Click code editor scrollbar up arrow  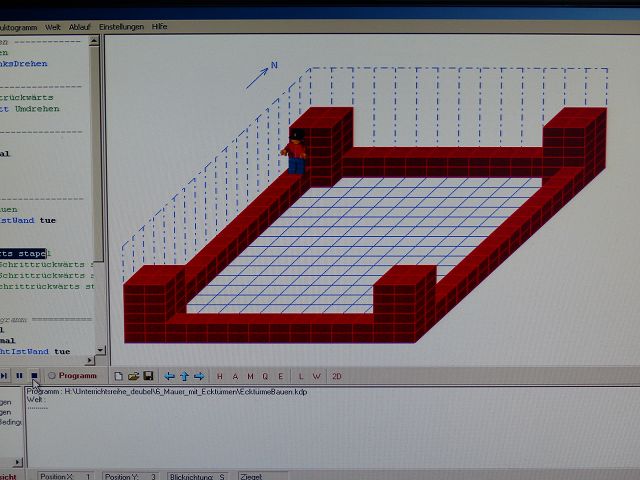94,41
